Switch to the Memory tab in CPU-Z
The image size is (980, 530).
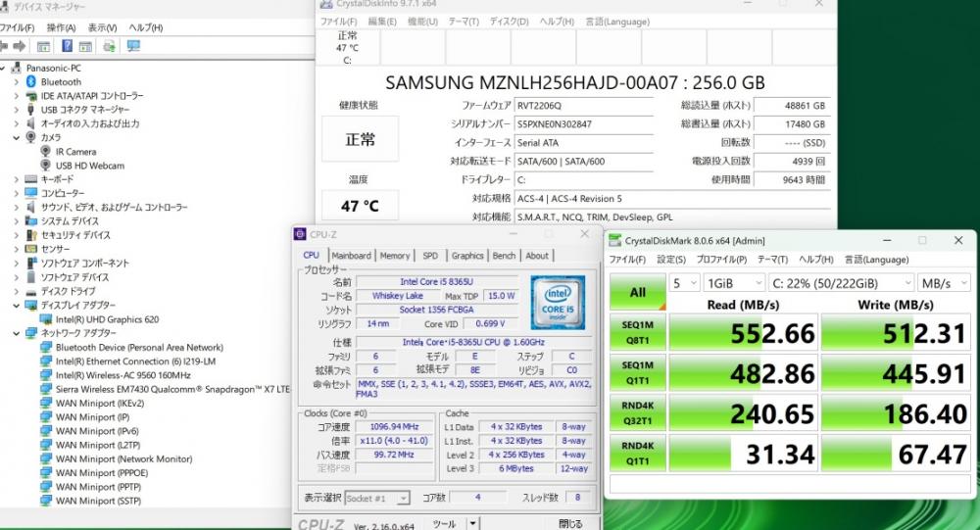(394, 256)
